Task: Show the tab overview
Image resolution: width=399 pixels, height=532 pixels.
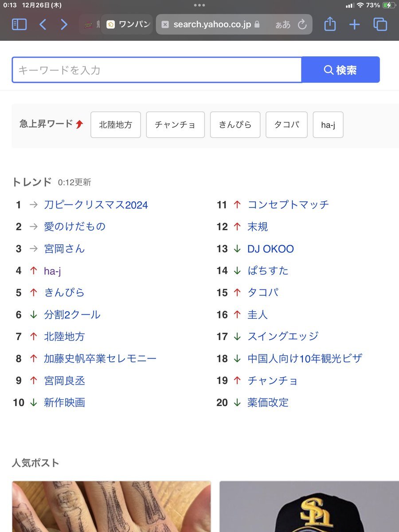Action: 380,24
